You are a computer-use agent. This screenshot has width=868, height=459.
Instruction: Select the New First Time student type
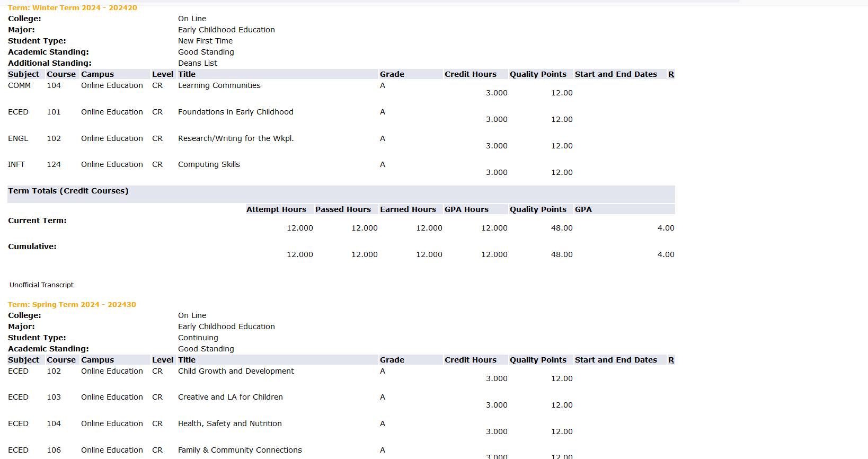pyautogui.click(x=205, y=41)
